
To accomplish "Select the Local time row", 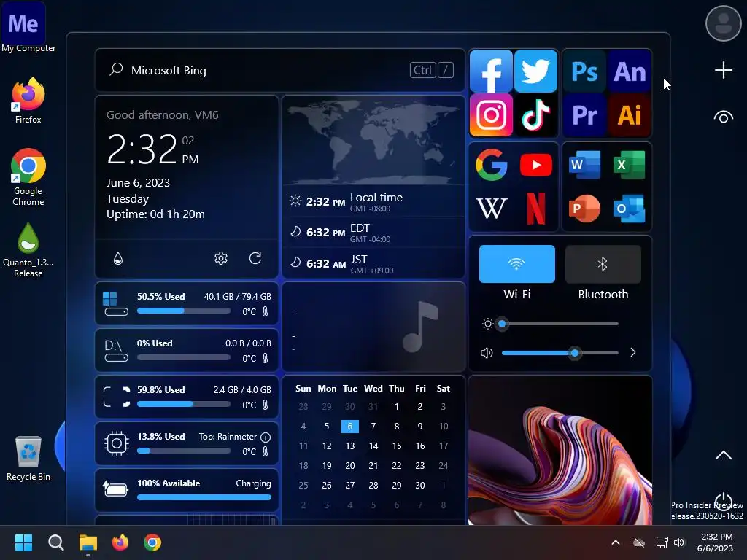I will click(373, 201).
